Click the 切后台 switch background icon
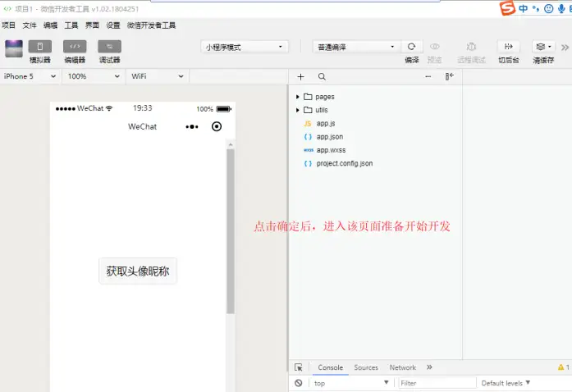572x392 pixels. tap(509, 47)
